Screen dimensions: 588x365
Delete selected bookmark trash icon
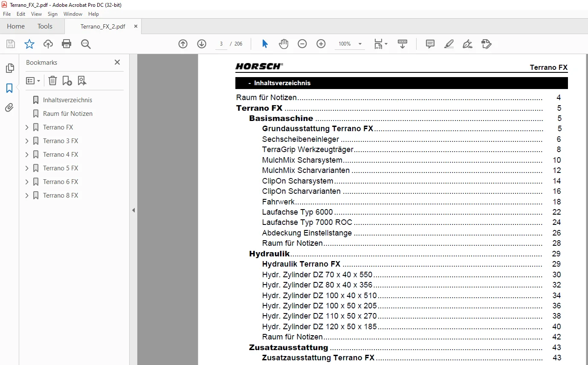click(52, 80)
